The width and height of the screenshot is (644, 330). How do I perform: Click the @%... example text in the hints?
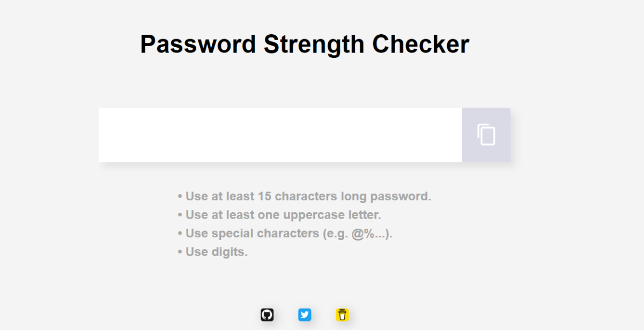coord(370,234)
